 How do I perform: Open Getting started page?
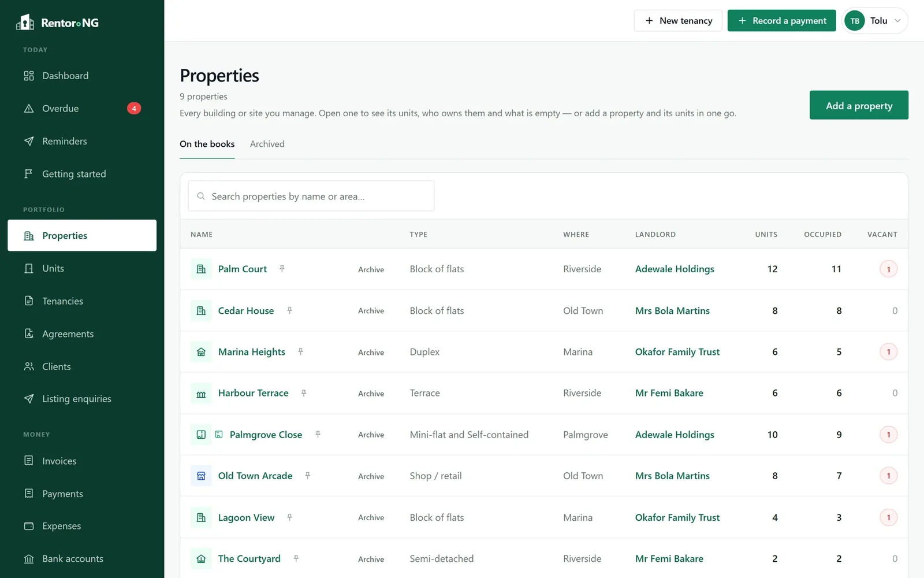(82, 174)
